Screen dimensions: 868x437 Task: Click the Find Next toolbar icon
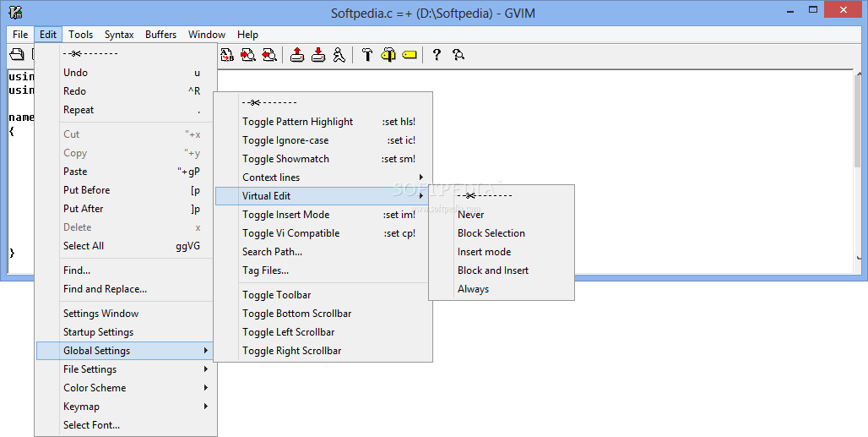tap(248, 54)
